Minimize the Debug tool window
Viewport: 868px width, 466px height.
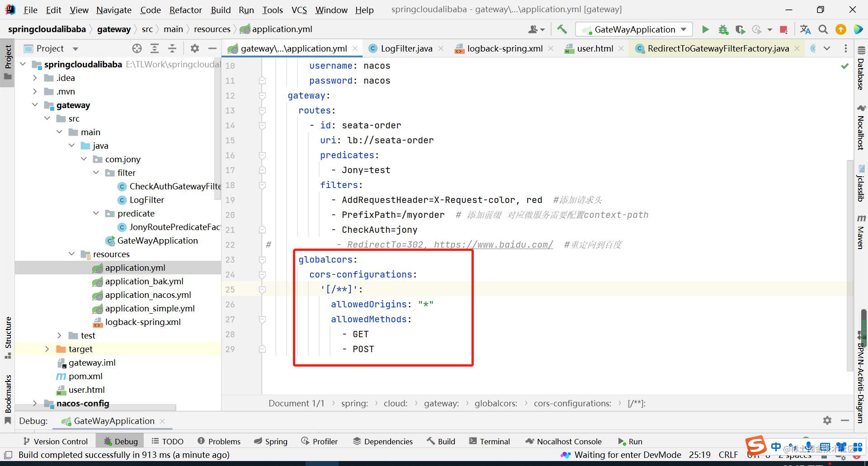tap(844, 420)
